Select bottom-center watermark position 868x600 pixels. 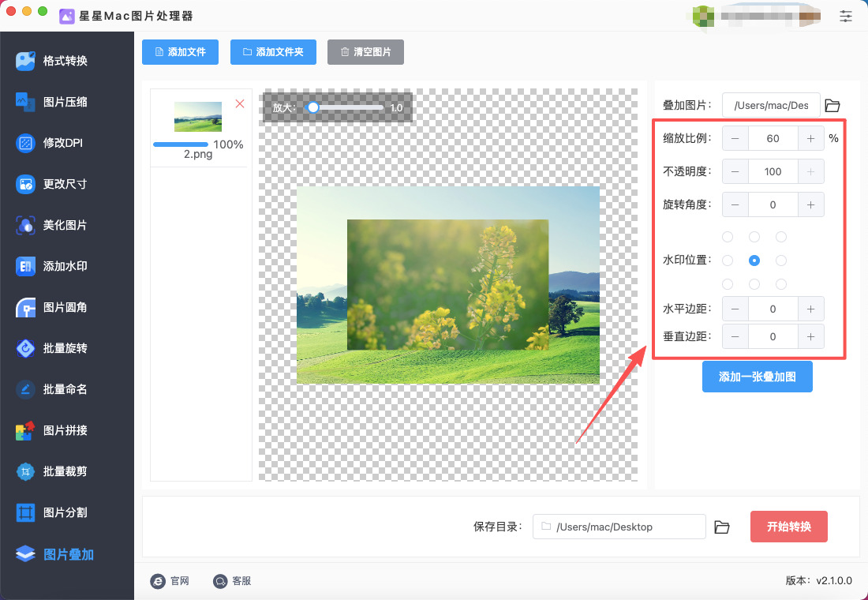pos(754,284)
